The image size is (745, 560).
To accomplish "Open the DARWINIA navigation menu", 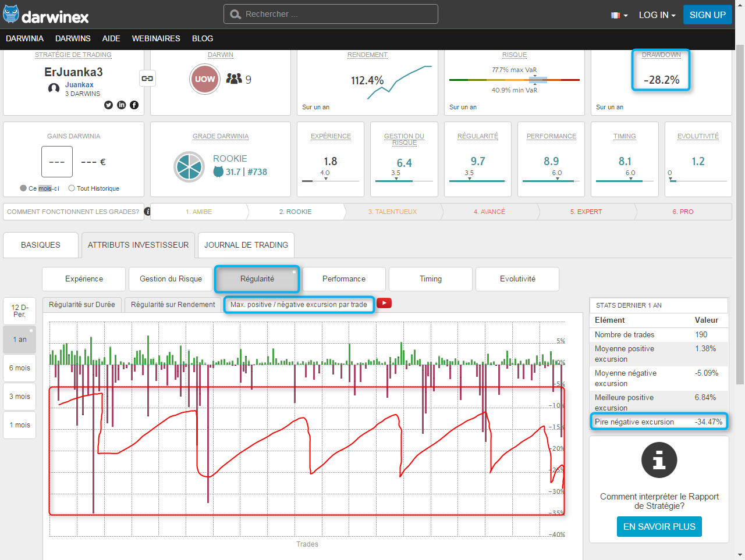I will (24, 38).
